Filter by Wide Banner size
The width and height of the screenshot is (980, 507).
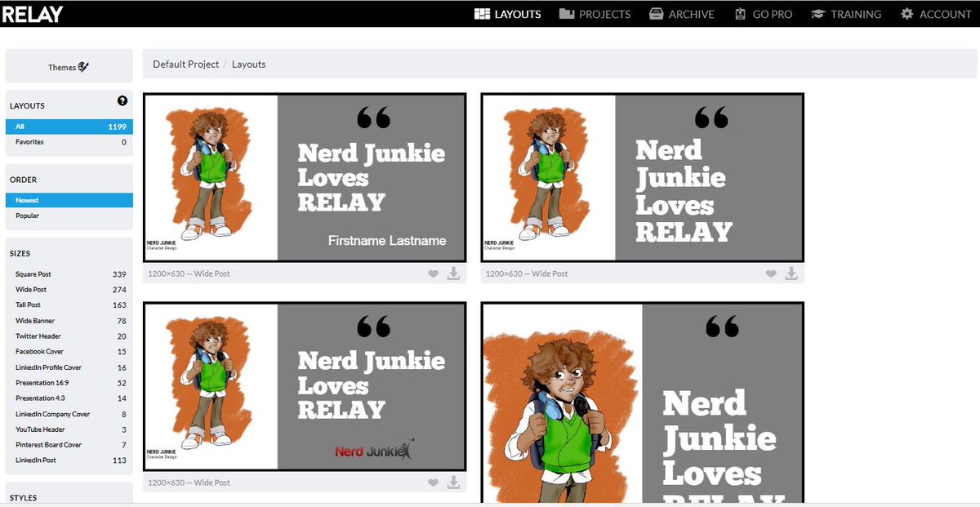pos(69,321)
